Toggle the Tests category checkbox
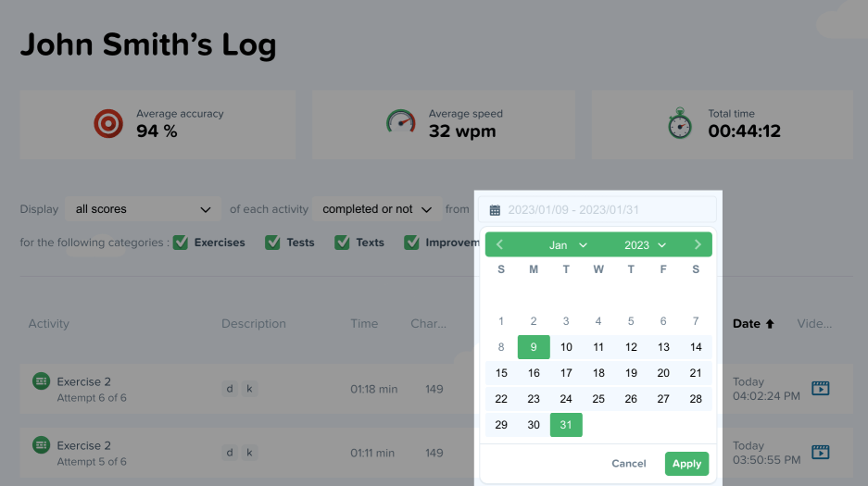The image size is (868, 486). click(272, 243)
